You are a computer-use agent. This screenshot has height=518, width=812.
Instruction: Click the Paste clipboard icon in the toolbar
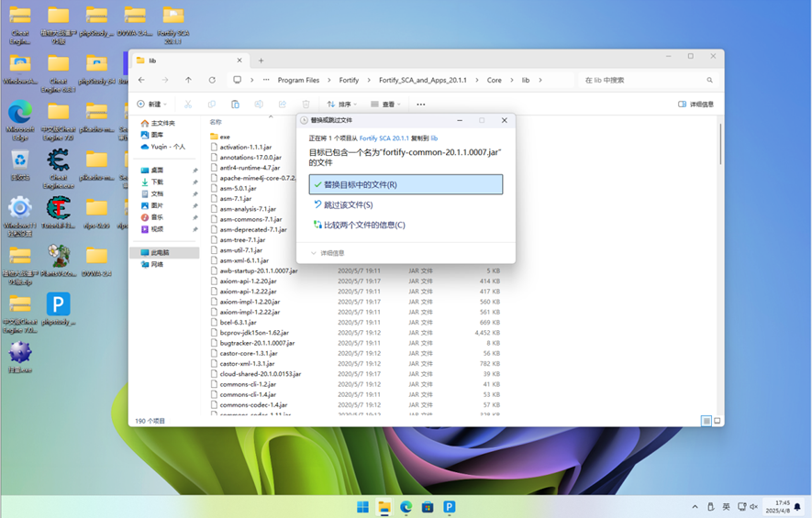pyautogui.click(x=235, y=104)
